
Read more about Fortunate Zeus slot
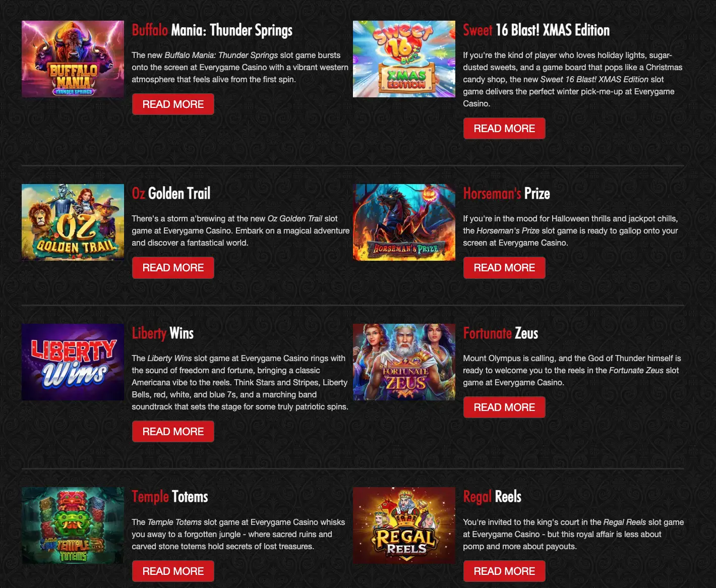504,407
